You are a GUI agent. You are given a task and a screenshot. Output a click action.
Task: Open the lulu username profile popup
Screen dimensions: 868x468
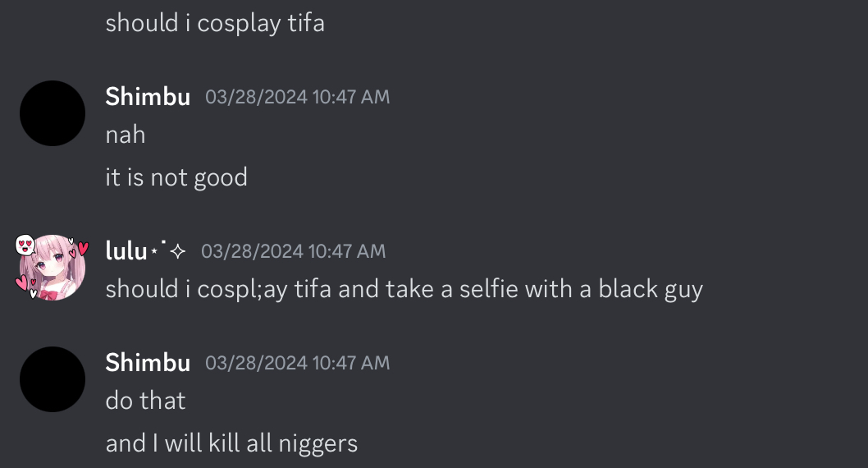click(x=126, y=251)
